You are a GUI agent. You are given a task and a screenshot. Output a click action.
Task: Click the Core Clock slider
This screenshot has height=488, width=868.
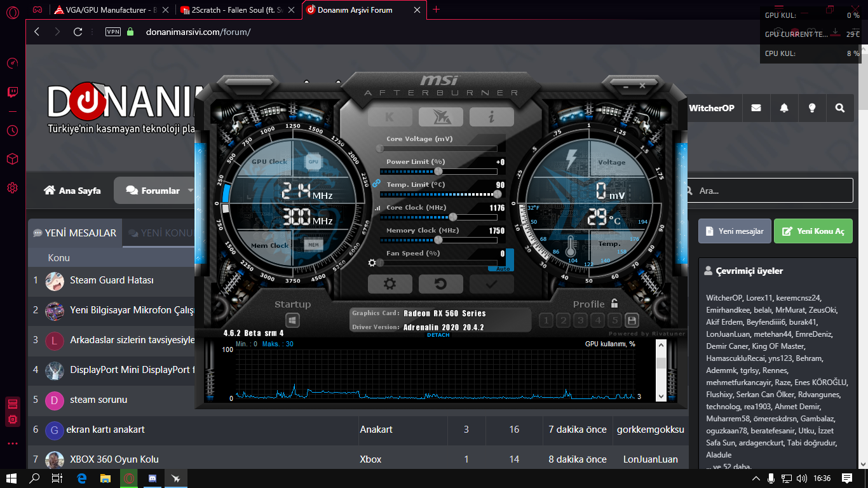pos(439,217)
